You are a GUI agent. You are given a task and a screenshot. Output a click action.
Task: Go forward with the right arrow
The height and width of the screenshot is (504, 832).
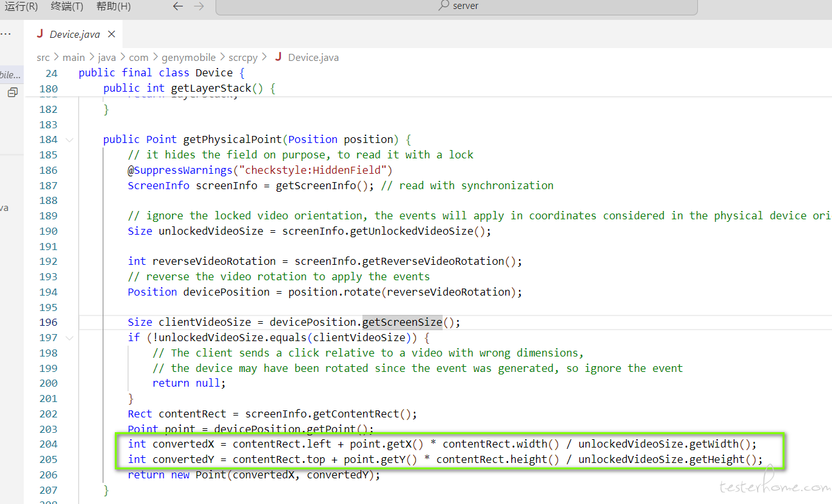(199, 6)
